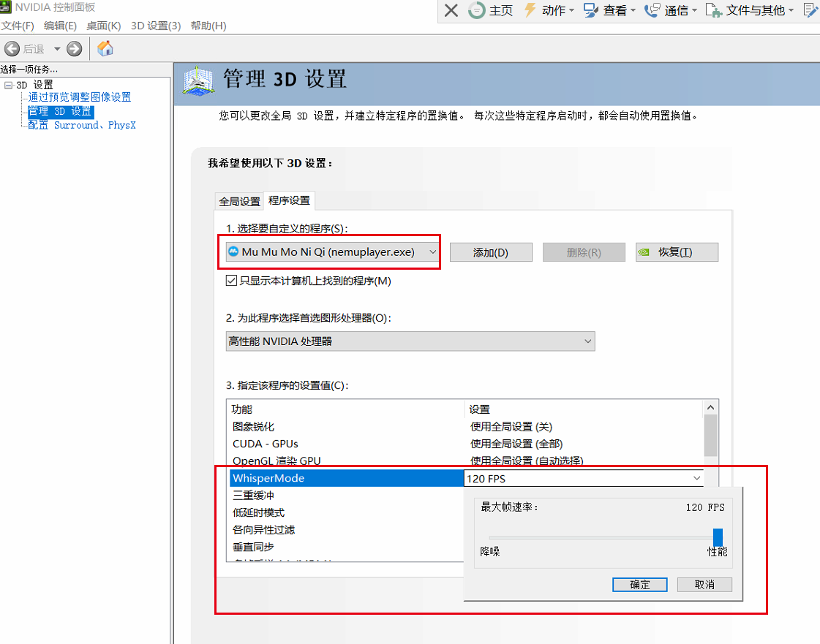Viewport: 820px width, 644px height.
Task: Click the settings list scrollbar thumb
Action: (710, 436)
